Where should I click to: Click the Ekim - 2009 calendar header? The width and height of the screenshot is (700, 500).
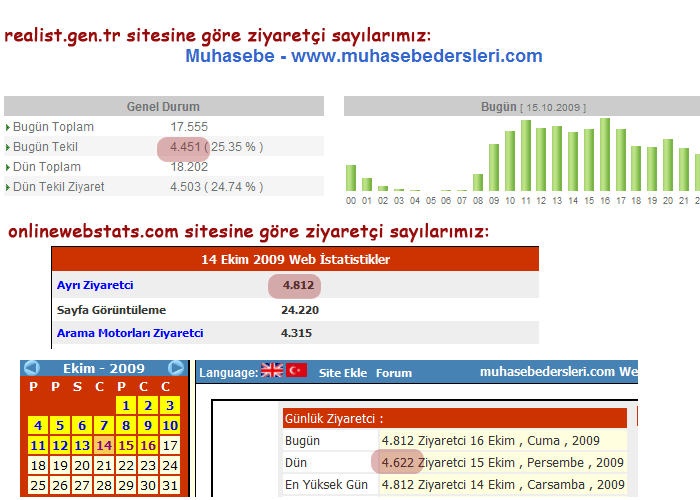pos(103,368)
